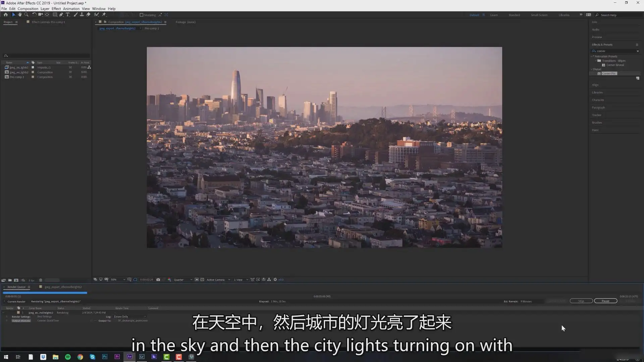Toggle the Transparency Grid button
Viewport: 644px width, 362px height.
[x=202, y=280]
